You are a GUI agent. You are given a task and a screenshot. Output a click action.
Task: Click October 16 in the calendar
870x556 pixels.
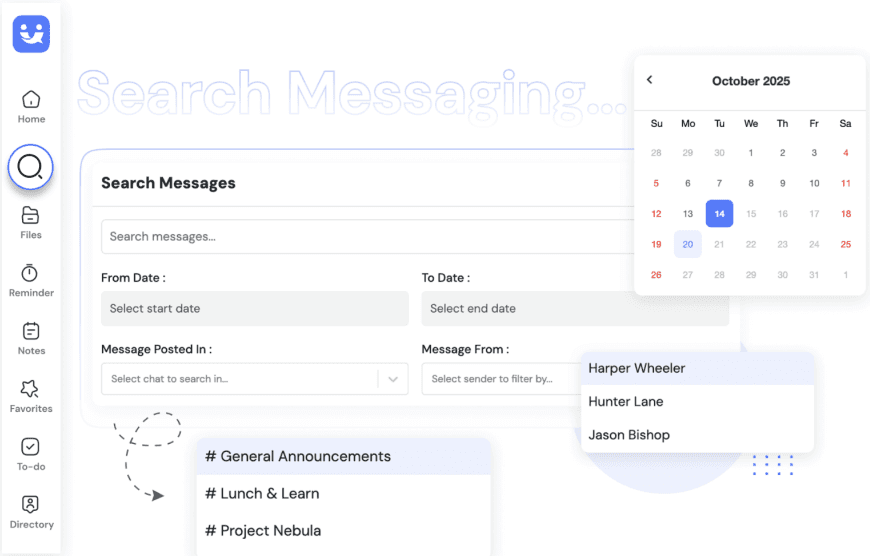[x=782, y=214]
